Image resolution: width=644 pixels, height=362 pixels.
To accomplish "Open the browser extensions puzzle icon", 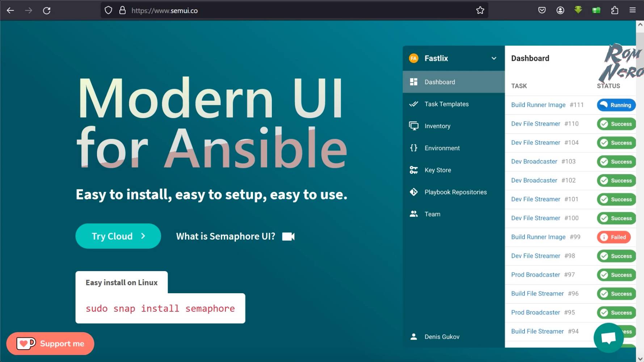I will pos(614,10).
